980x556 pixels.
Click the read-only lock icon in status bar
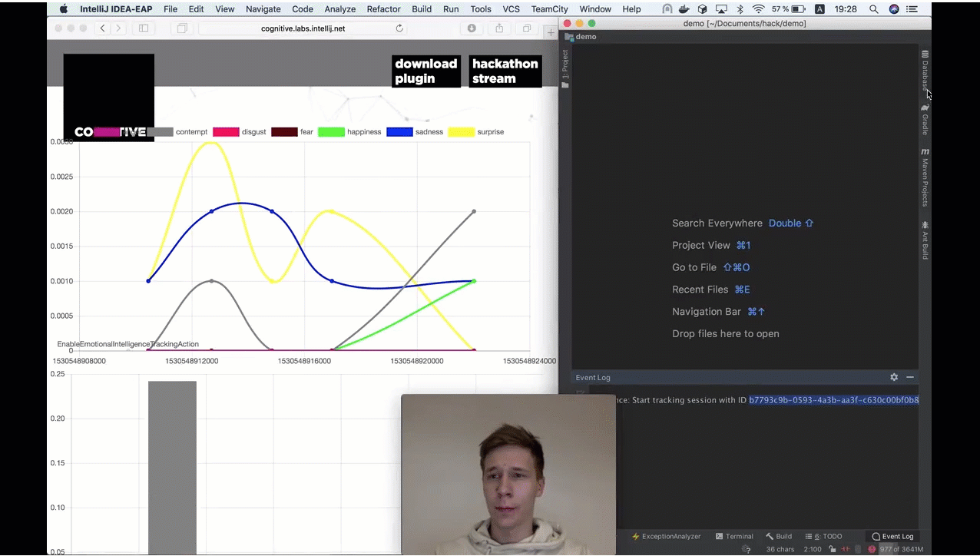[x=832, y=549]
